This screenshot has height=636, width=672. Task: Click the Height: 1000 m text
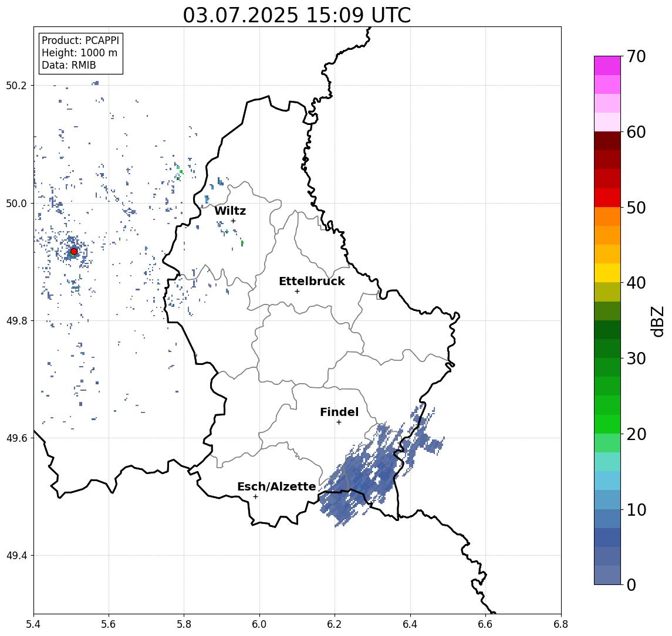[79, 53]
